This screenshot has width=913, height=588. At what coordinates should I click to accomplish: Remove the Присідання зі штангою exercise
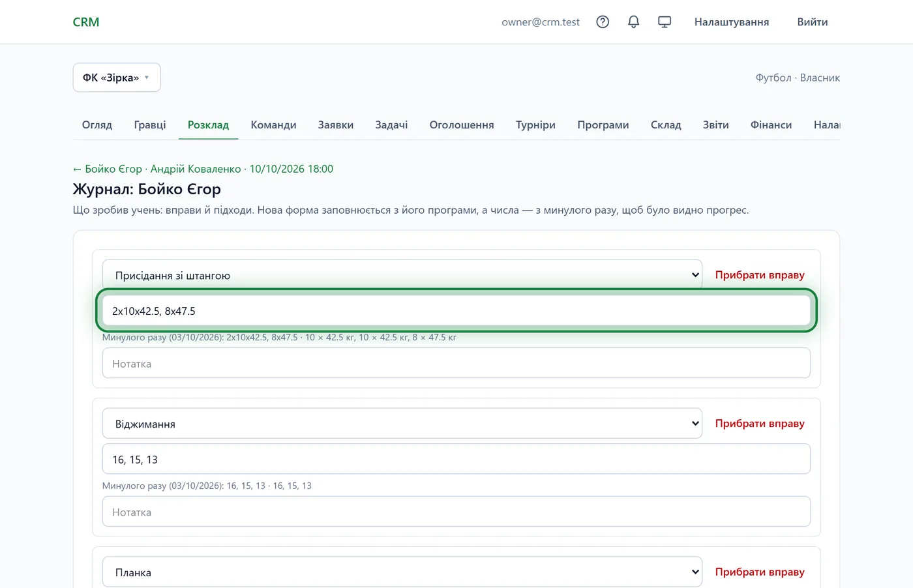(x=760, y=275)
